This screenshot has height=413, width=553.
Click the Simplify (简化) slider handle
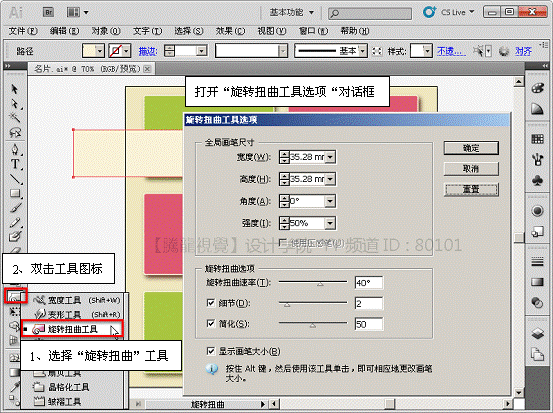pyautogui.click(x=312, y=325)
